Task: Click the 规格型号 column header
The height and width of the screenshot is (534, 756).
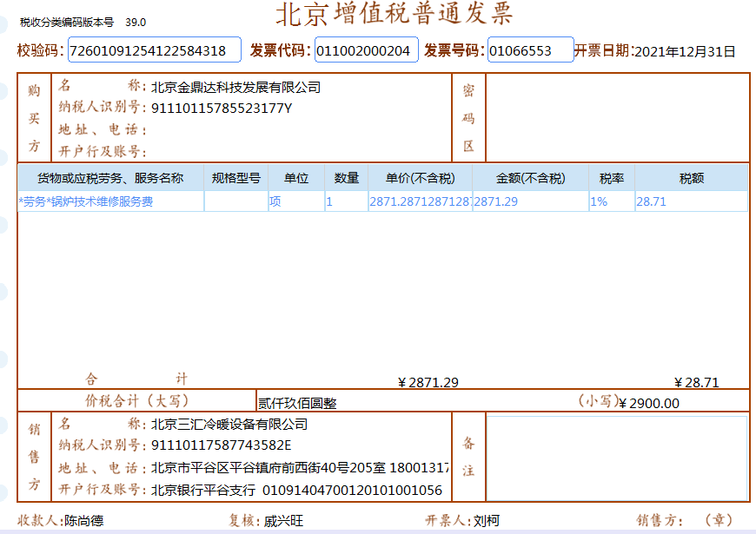Action: click(236, 178)
